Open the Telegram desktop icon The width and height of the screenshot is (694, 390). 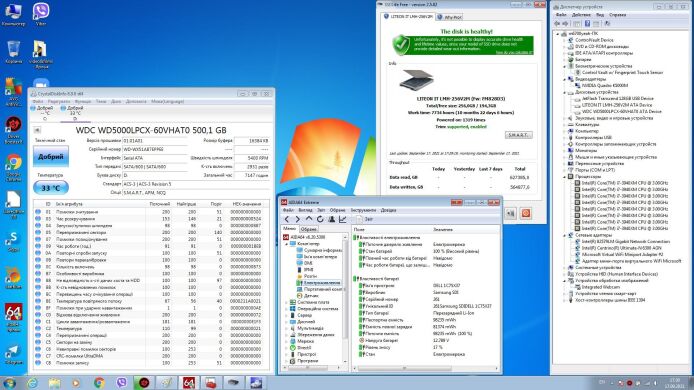point(14,355)
